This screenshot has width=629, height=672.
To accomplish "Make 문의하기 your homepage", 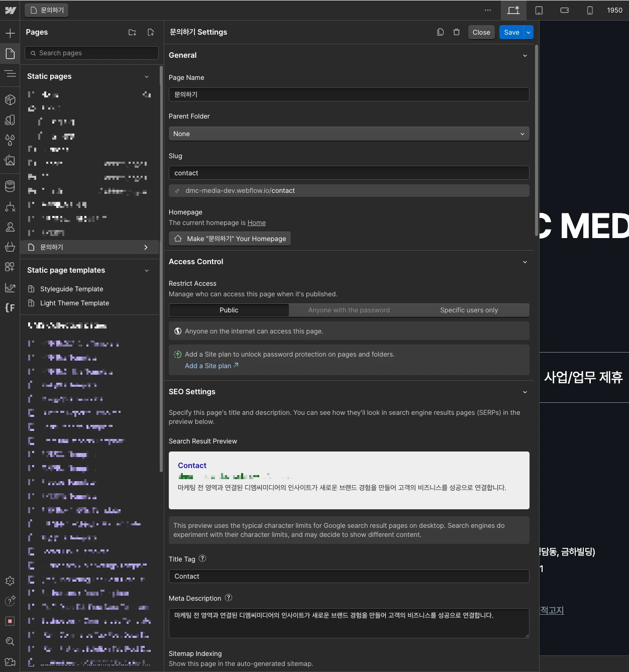I will (230, 239).
